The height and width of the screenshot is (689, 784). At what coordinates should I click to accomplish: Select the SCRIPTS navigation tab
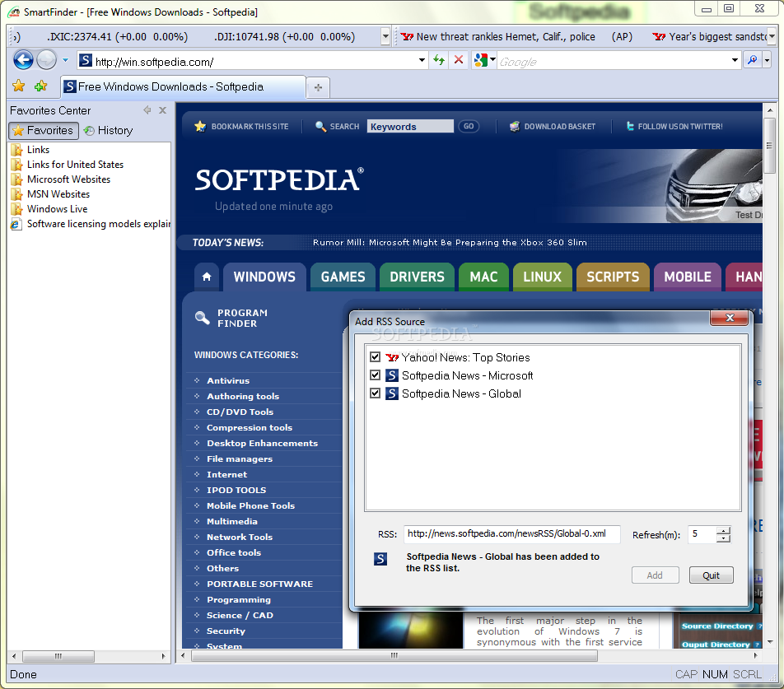click(x=613, y=277)
